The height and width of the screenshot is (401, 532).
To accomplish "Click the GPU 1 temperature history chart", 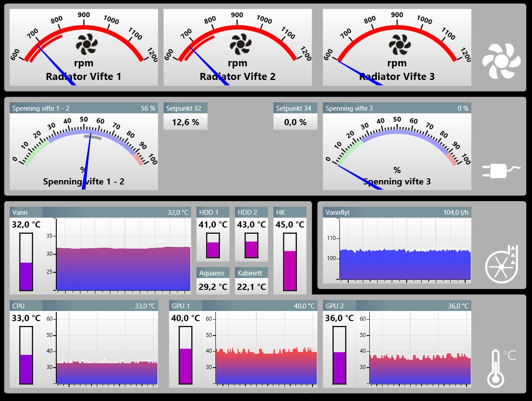I will click(x=266, y=348).
